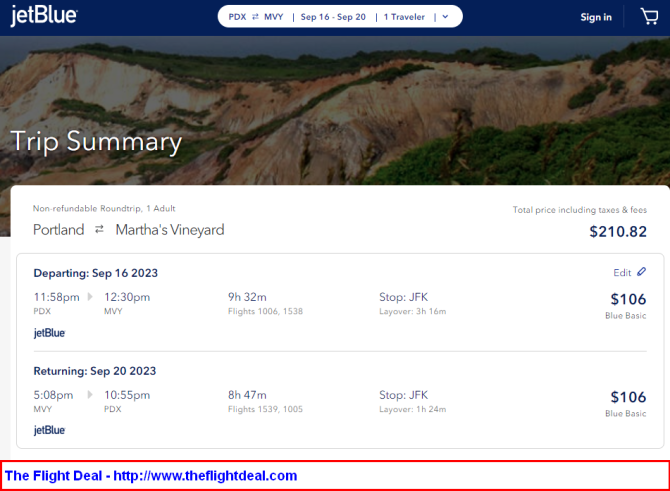The height and width of the screenshot is (491, 670).
Task: Click the jetBlue logo in header
Action: pyautogui.click(x=44, y=15)
